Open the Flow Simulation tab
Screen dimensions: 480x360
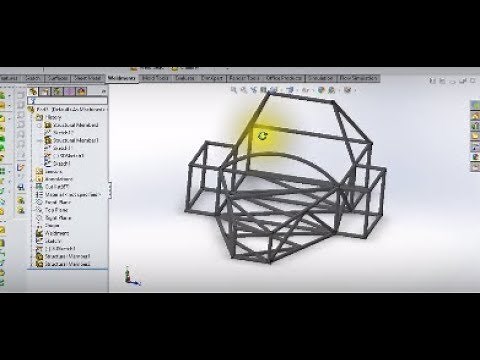click(x=359, y=78)
